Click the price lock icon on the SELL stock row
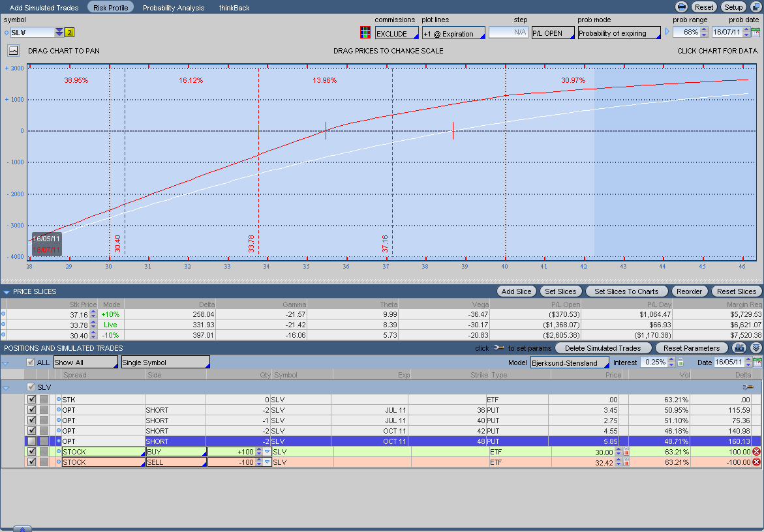The width and height of the screenshot is (764, 532). pos(626,462)
